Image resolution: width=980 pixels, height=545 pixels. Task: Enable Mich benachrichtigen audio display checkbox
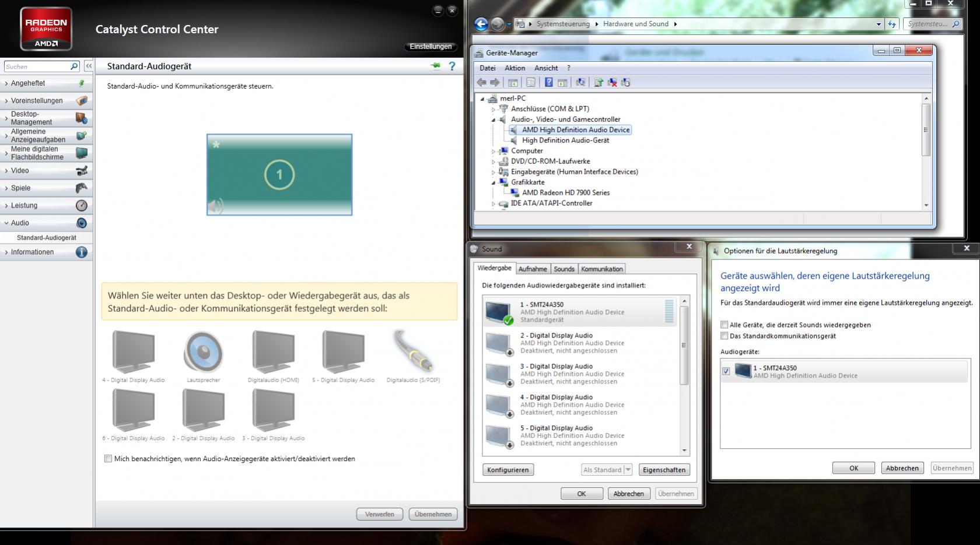(108, 459)
